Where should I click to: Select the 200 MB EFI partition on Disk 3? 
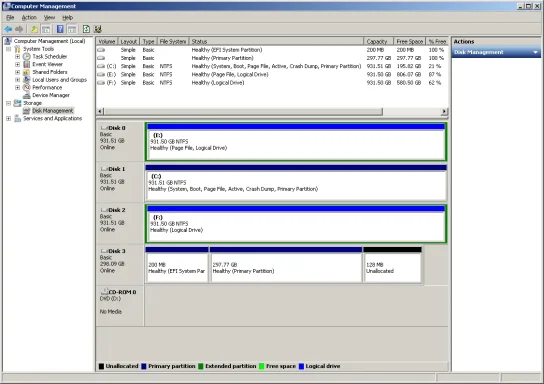(177, 265)
